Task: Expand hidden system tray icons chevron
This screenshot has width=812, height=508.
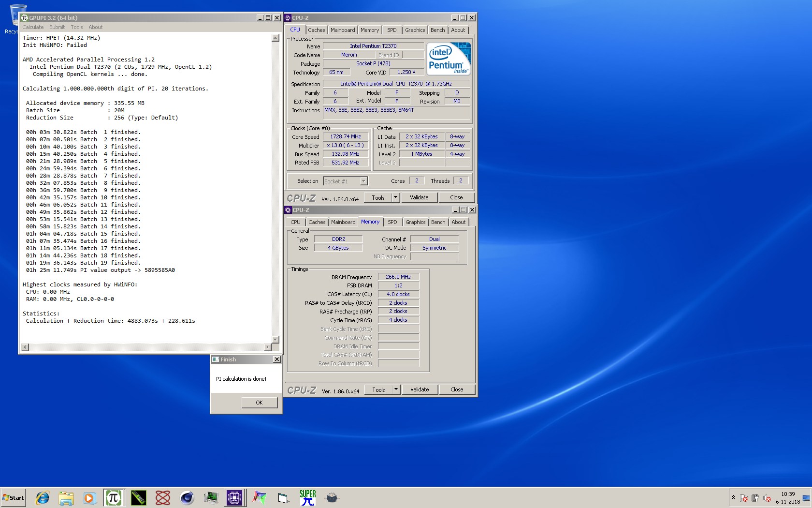Action: point(733,497)
